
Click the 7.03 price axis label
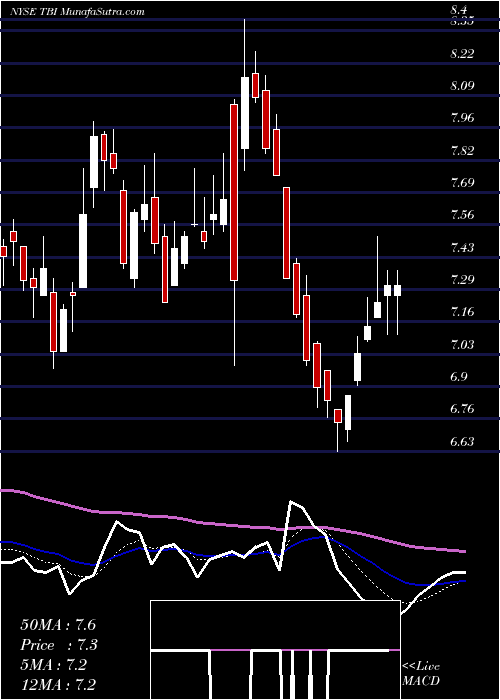pos(462,345)
